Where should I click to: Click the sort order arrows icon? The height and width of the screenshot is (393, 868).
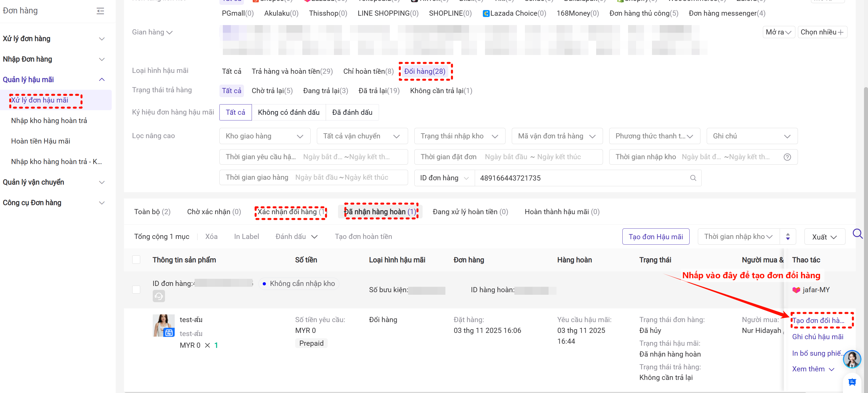(787, 237)
